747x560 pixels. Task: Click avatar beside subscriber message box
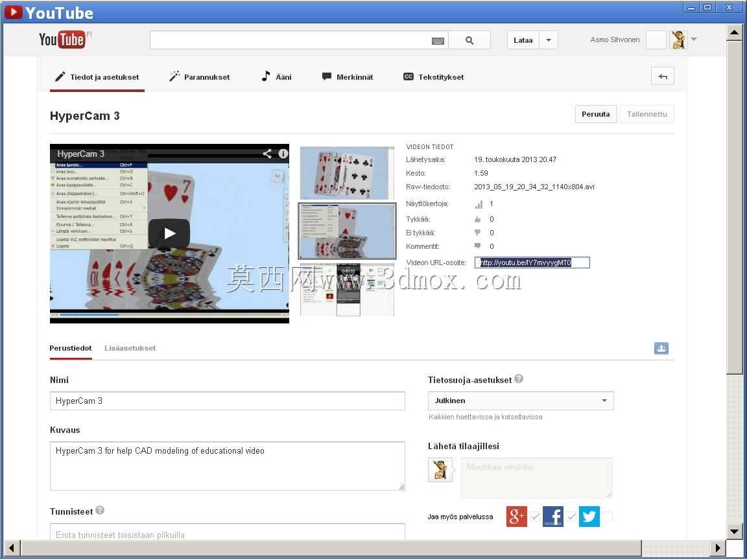[440, 470]
